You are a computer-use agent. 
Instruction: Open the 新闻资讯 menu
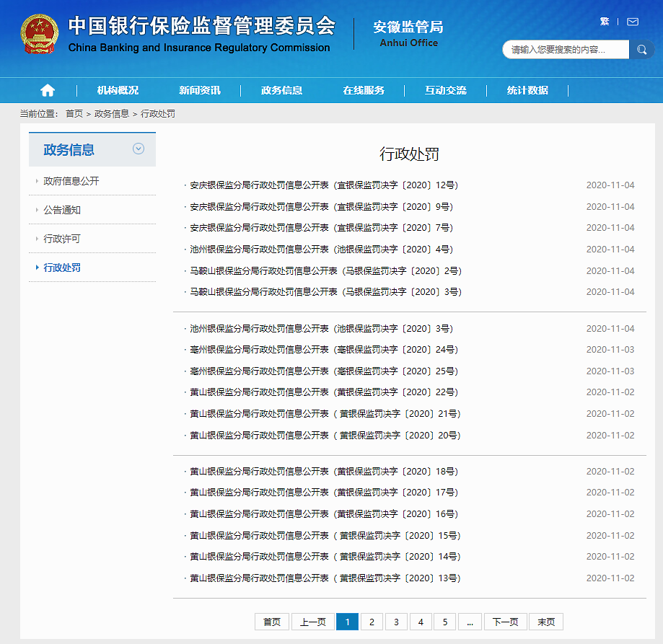pyautogui.click(x=200, y=90)
